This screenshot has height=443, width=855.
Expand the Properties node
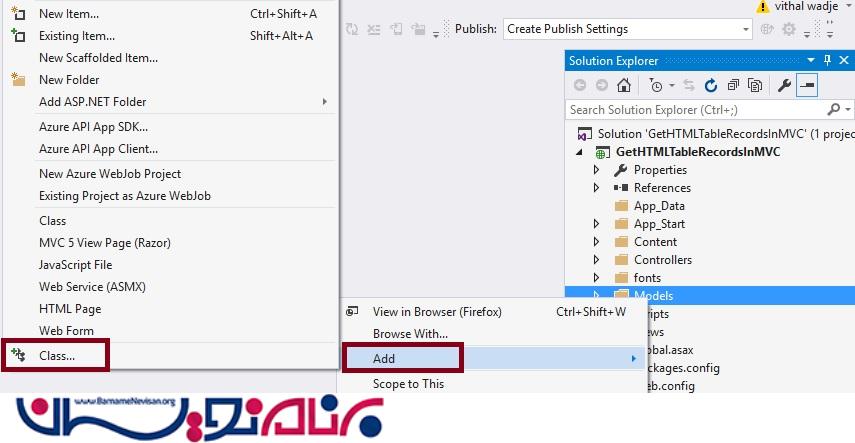[x=597, y=170]
